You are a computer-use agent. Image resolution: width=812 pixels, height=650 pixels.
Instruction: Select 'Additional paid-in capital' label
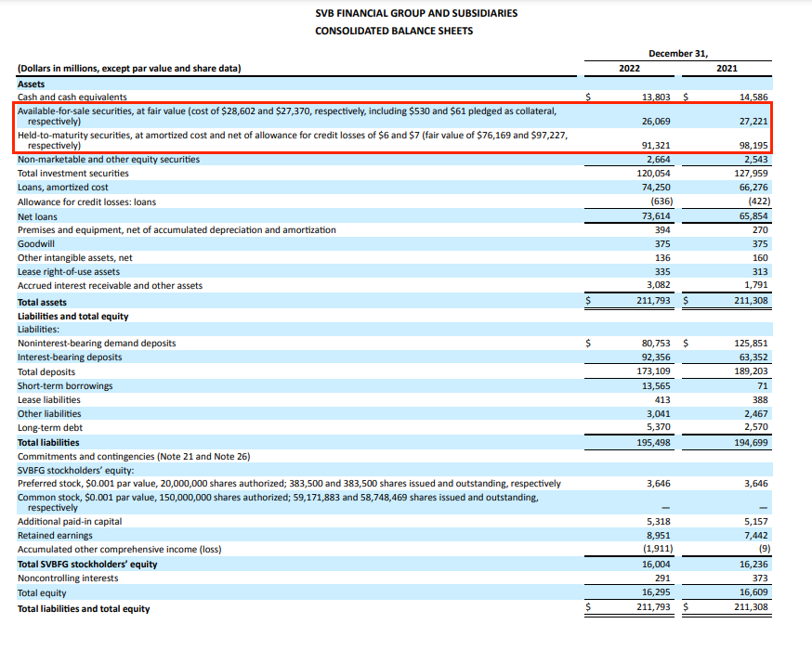click(x=70, y=522)
